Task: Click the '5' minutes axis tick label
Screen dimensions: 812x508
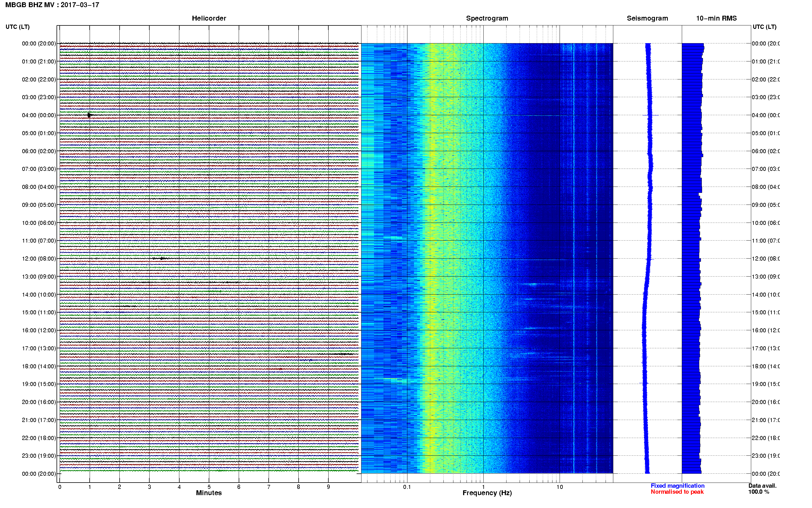Action: 209,487
